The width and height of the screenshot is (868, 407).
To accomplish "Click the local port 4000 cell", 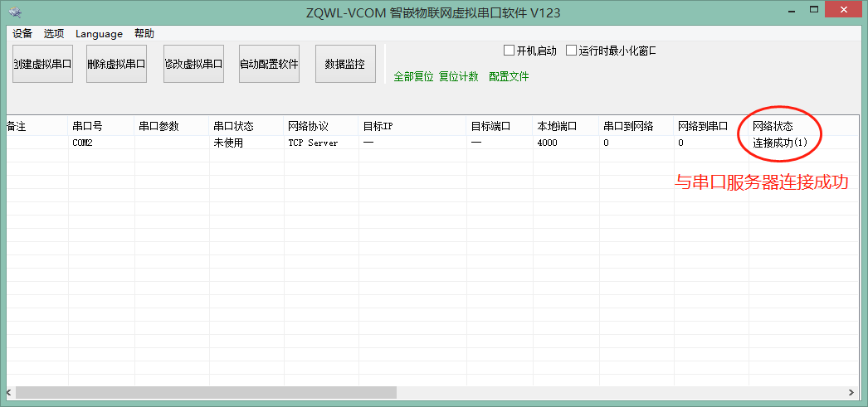I will pyautogui.click(x=566, y=143).
